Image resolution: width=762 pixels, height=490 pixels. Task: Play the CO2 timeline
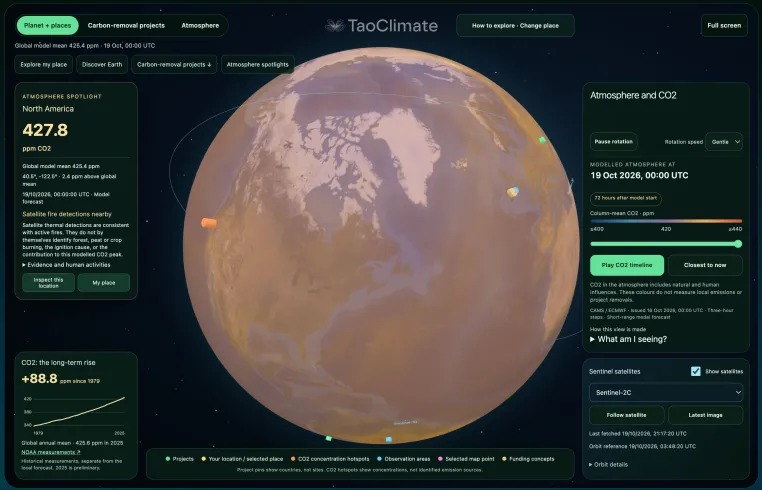pos(627,265)
